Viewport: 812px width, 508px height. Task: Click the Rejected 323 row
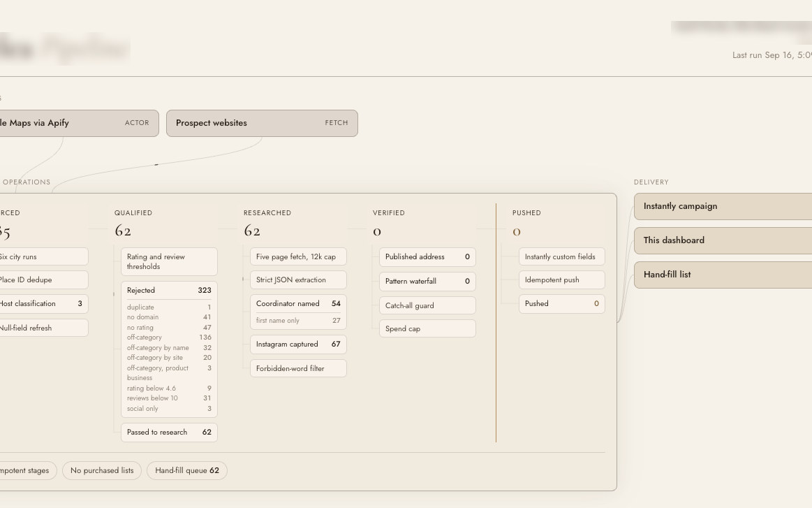170,290
